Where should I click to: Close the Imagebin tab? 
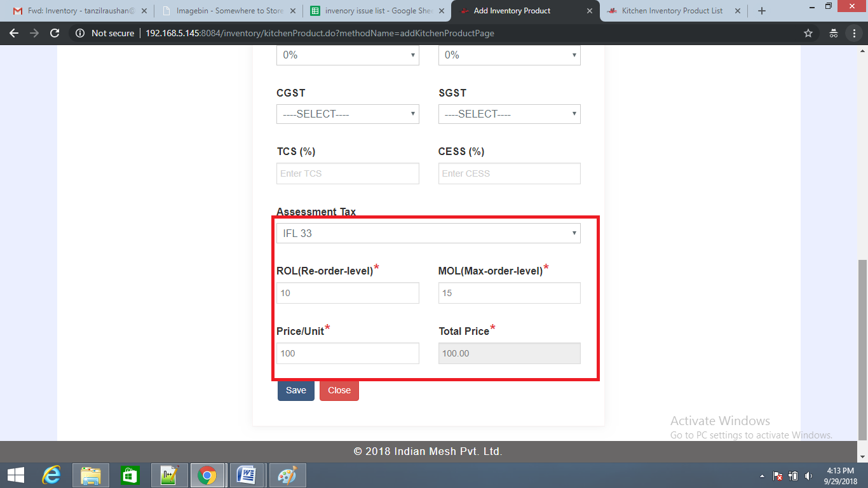pos(293,11)
